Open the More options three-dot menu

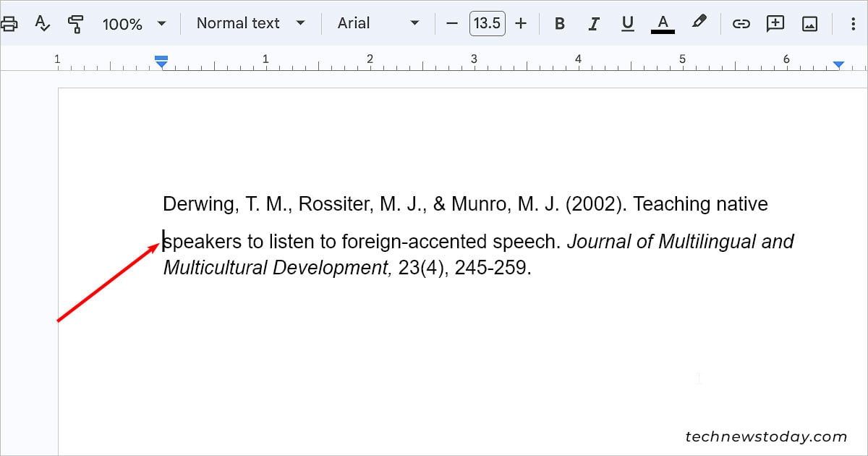pos(854,23)
